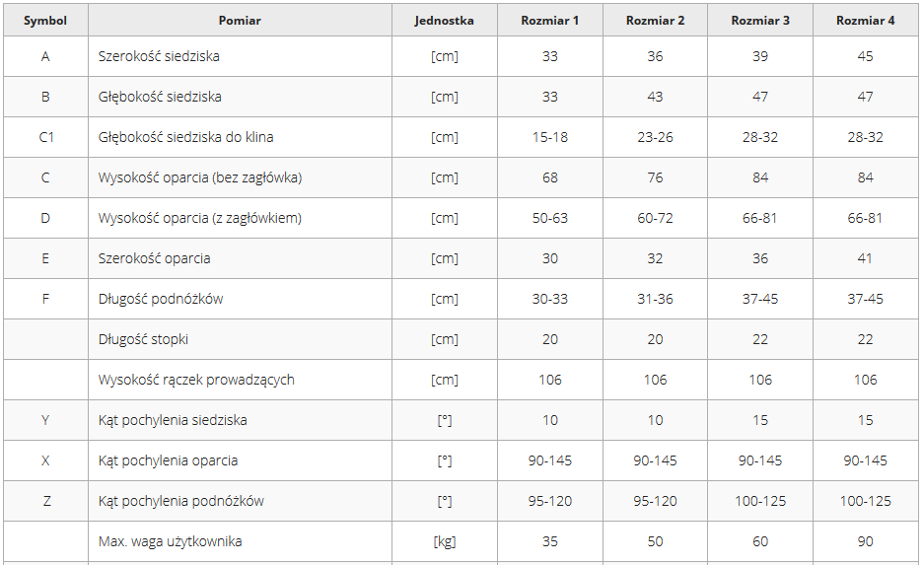Click the Pomiar column header

240,20
